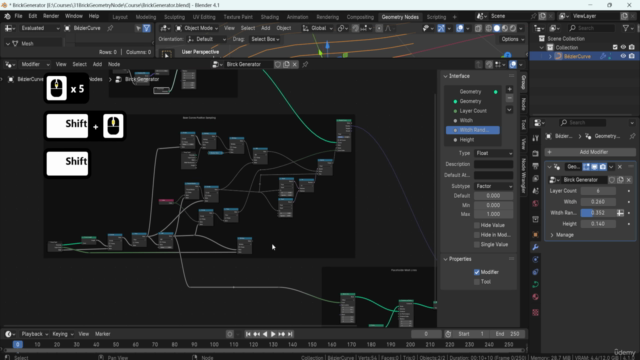
Task: Select the Height interface socket
Action: (473, 140)
